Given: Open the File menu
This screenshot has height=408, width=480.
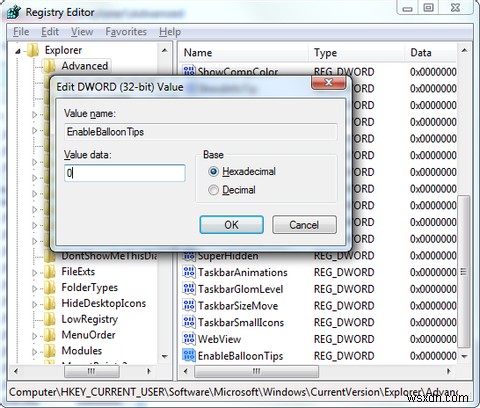Looking at the screenshot, I should (x=21, y=32).
